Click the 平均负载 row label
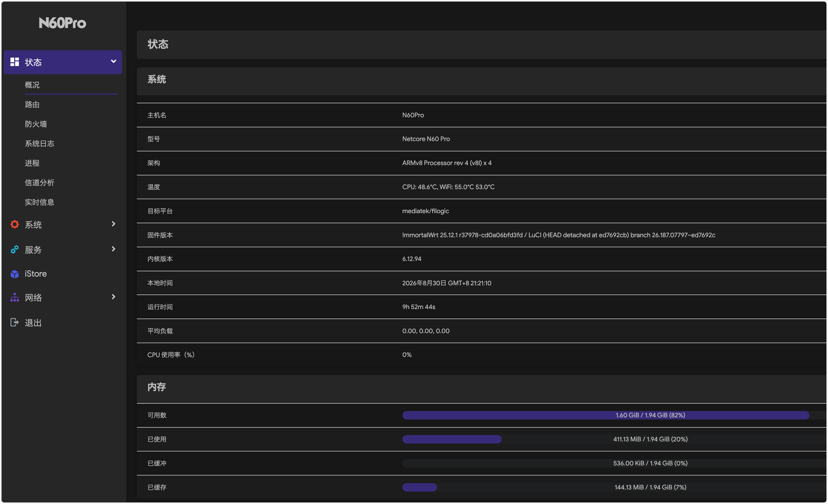 (160, 331)
